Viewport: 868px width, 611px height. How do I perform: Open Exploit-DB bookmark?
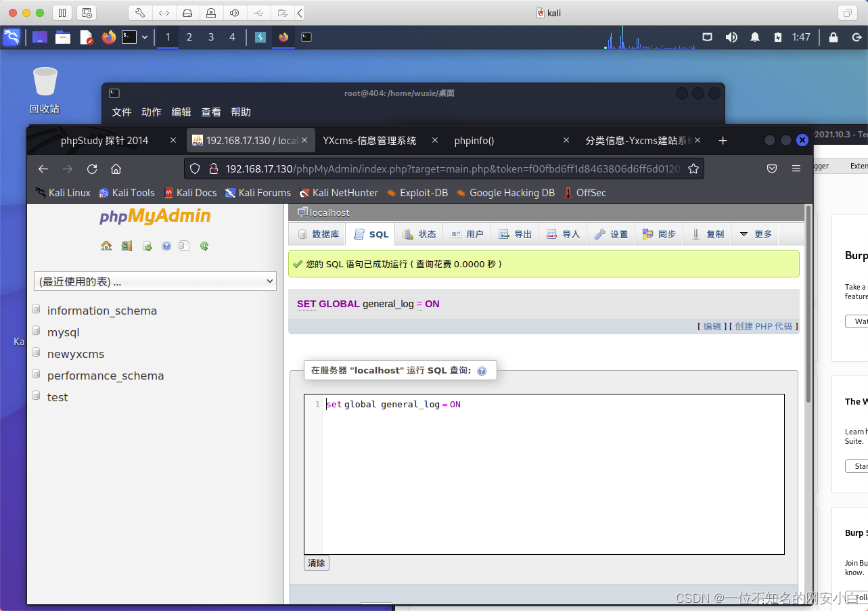point(417,193)
